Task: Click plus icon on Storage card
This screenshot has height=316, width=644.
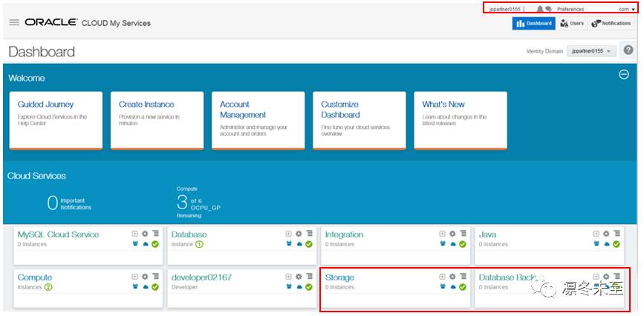Action: point(442,277)
